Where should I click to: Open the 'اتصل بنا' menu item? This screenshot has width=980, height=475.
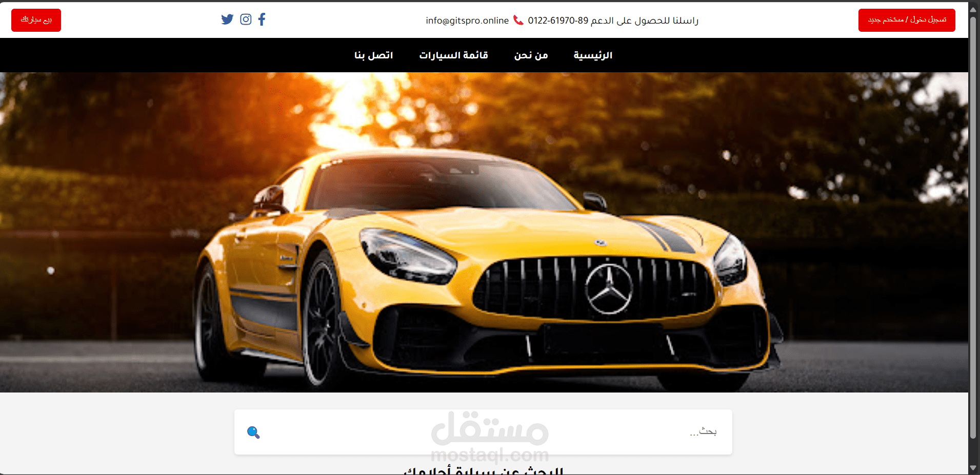point(373,55)
